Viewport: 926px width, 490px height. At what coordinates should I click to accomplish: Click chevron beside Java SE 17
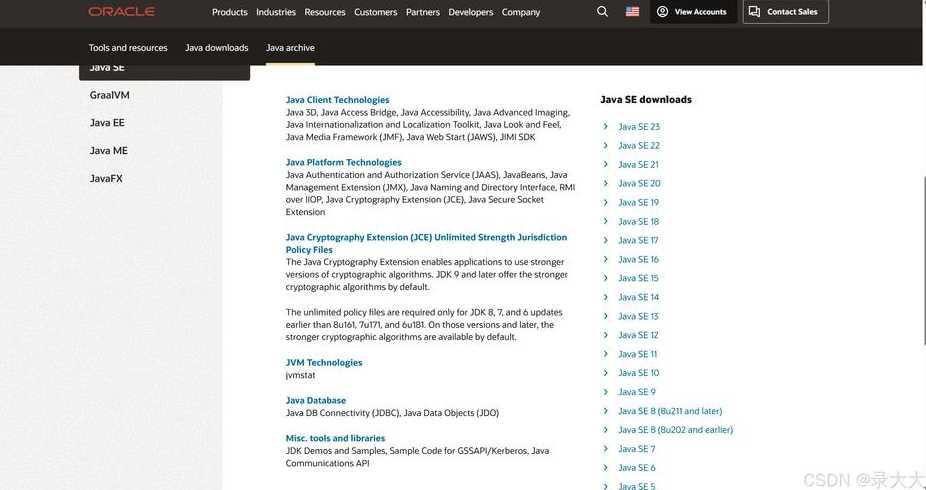[605, 240]
